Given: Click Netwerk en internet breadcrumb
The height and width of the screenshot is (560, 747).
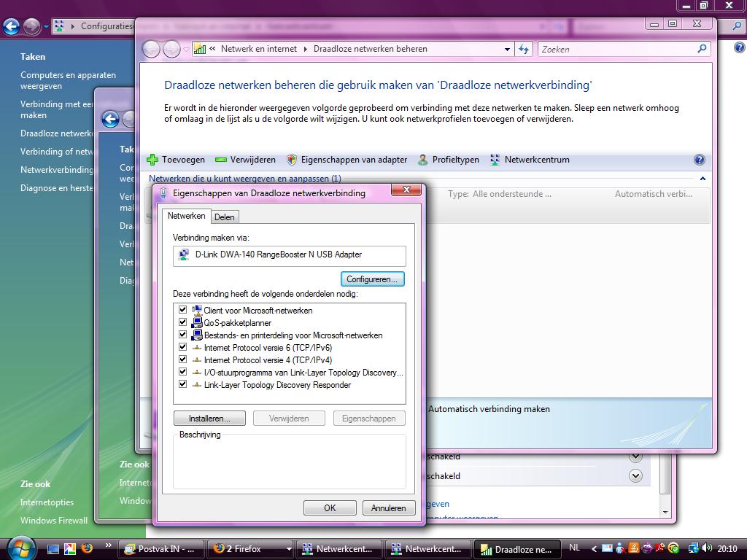Looking at the screenshot, I should (259, 49).
